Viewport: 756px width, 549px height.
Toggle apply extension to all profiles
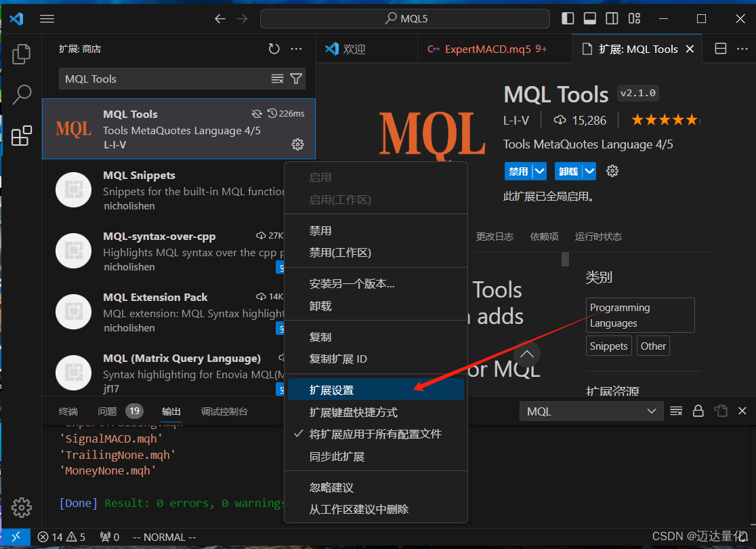[375, 434]
